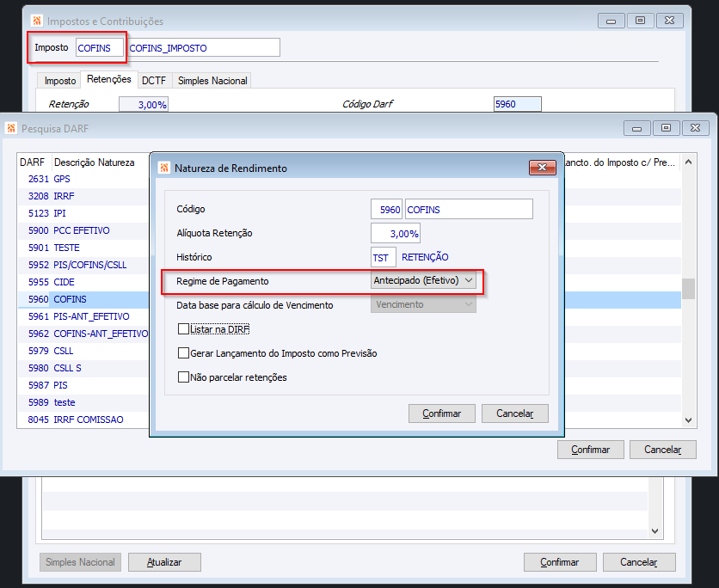
Task: Switch to the Imposto tab
Action: 60,81
